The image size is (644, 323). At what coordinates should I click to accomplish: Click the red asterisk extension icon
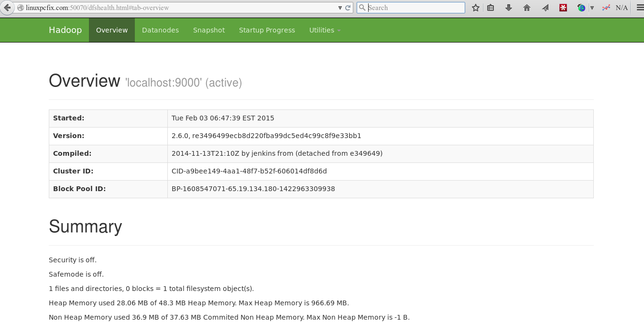(563, 8)
